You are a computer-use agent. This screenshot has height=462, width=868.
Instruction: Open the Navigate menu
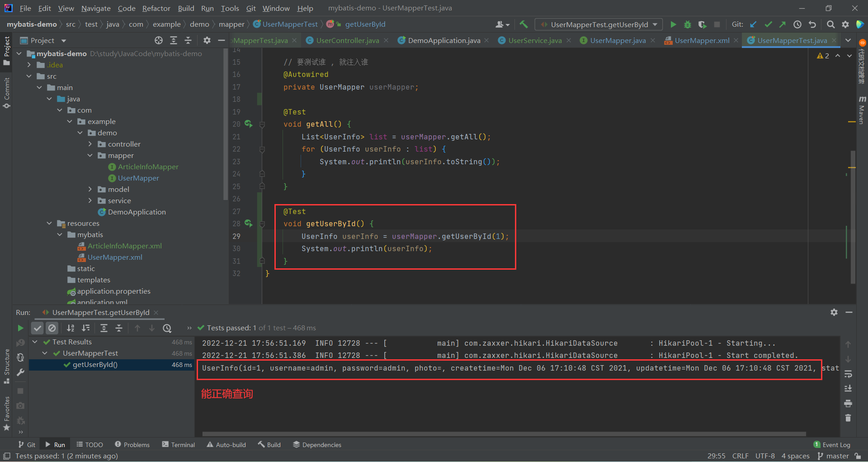[96, 8]
